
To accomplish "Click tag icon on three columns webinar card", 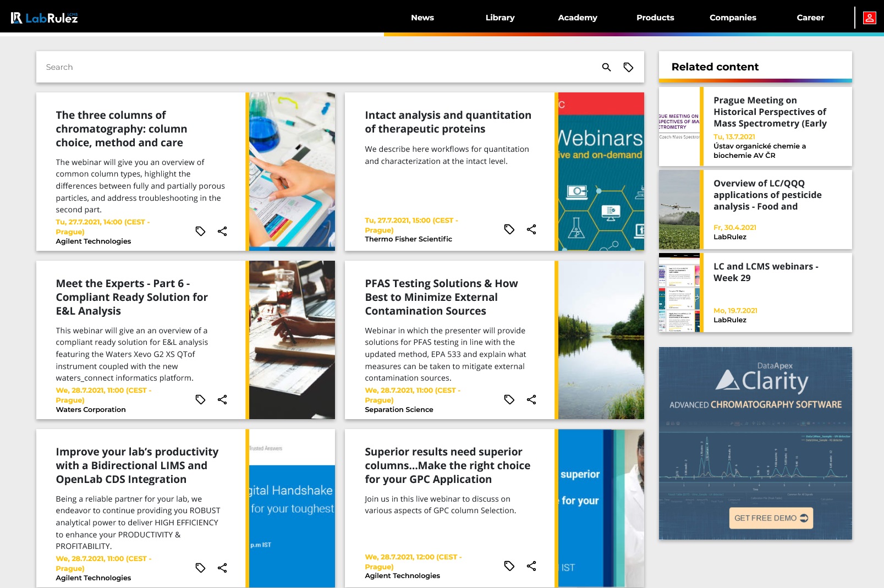I will (x=200, y=231).
